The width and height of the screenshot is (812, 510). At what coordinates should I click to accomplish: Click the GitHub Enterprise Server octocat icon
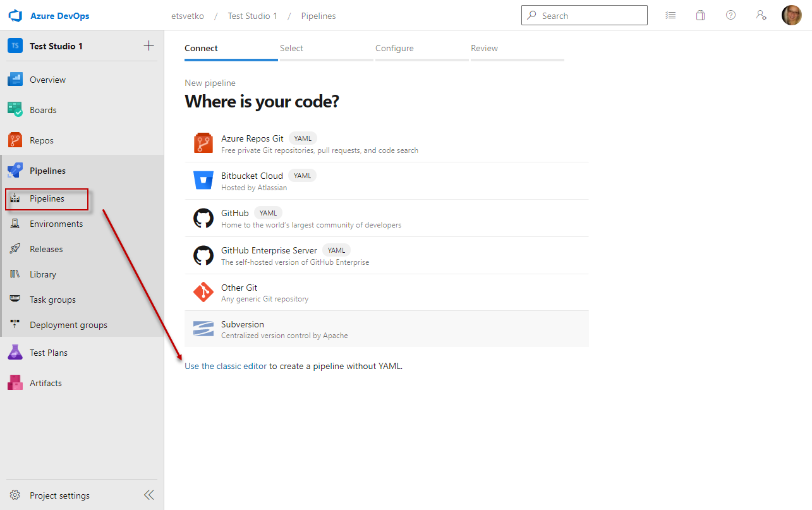(x=203, y=255)
